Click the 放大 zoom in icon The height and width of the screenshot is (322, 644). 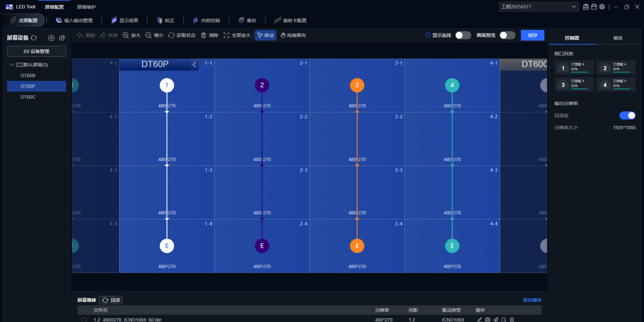[126, 35]
